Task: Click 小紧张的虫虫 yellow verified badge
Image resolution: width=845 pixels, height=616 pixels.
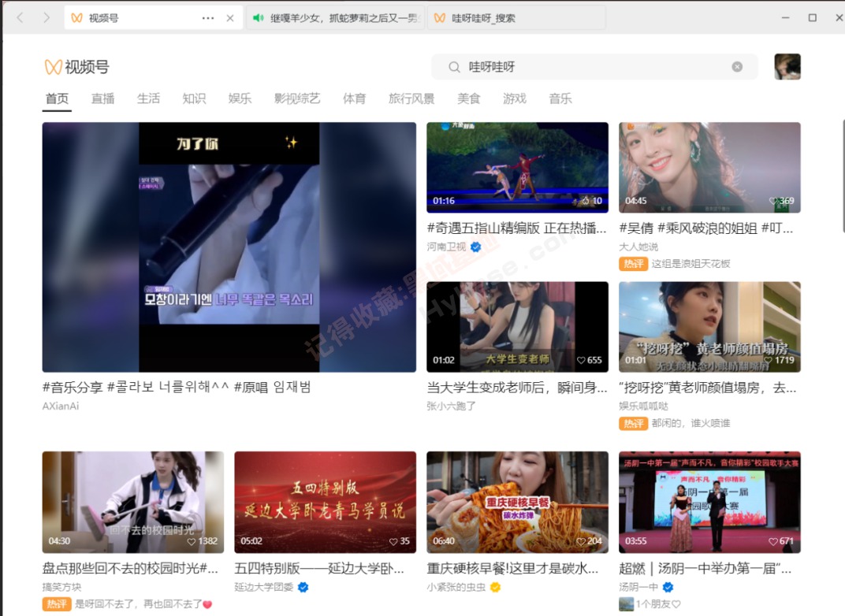Action: point(495,587)
